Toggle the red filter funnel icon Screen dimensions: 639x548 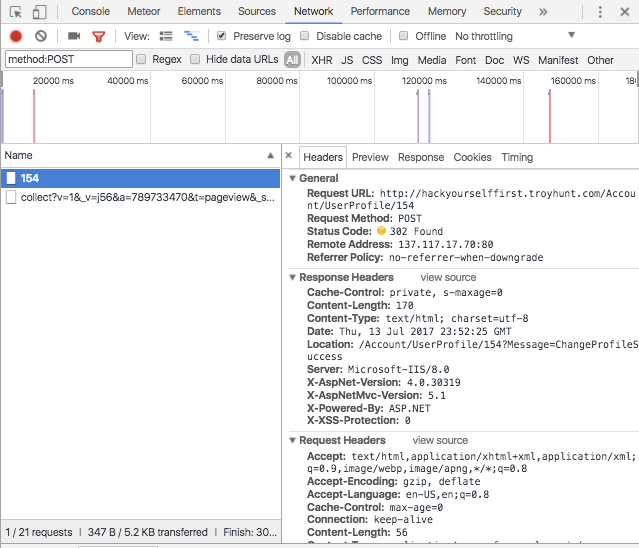point(98,36)
